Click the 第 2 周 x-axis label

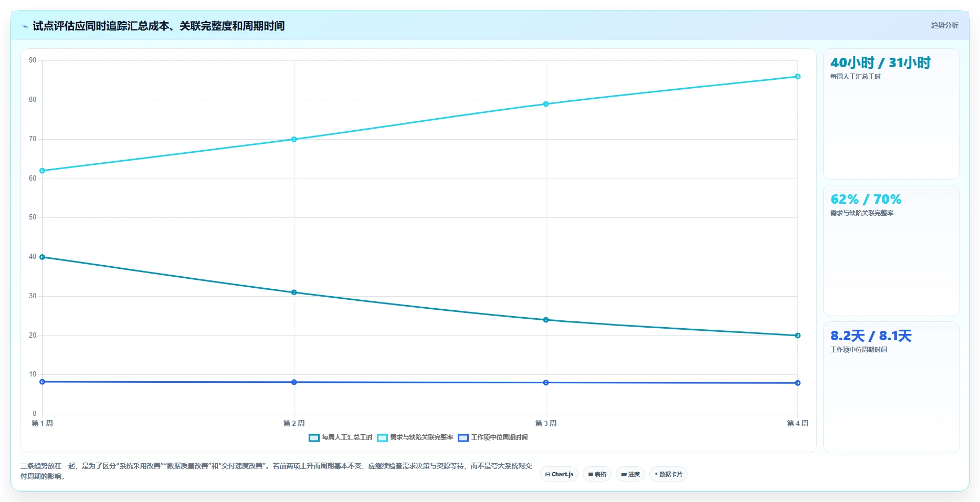pyautogui.click(x=294, y=423)
